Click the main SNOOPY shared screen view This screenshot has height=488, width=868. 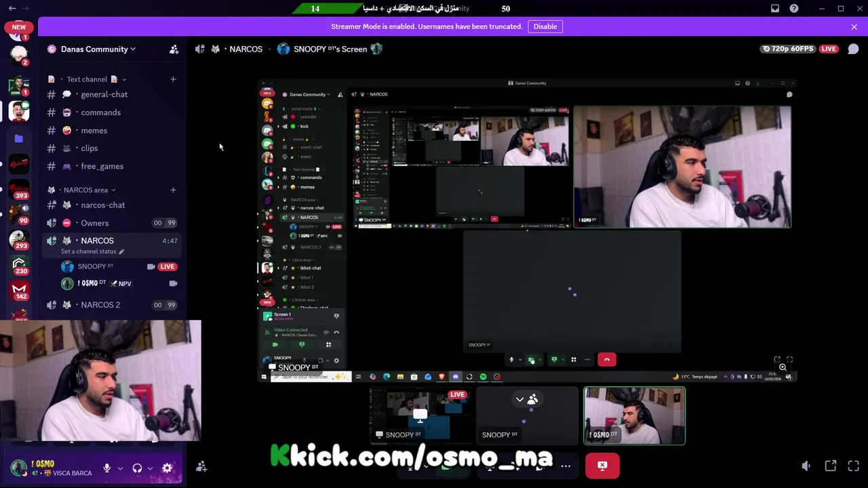[x=527, y=230]
